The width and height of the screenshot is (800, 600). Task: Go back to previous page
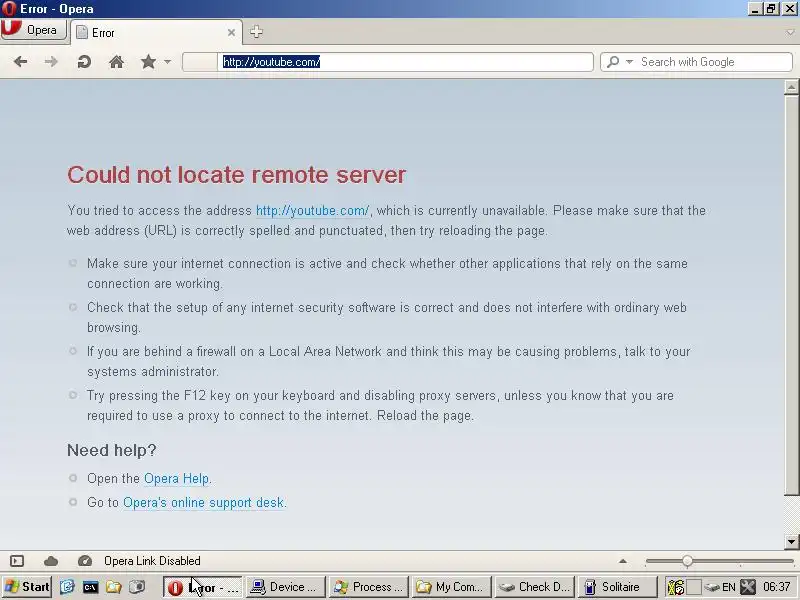tap(20, 62)
